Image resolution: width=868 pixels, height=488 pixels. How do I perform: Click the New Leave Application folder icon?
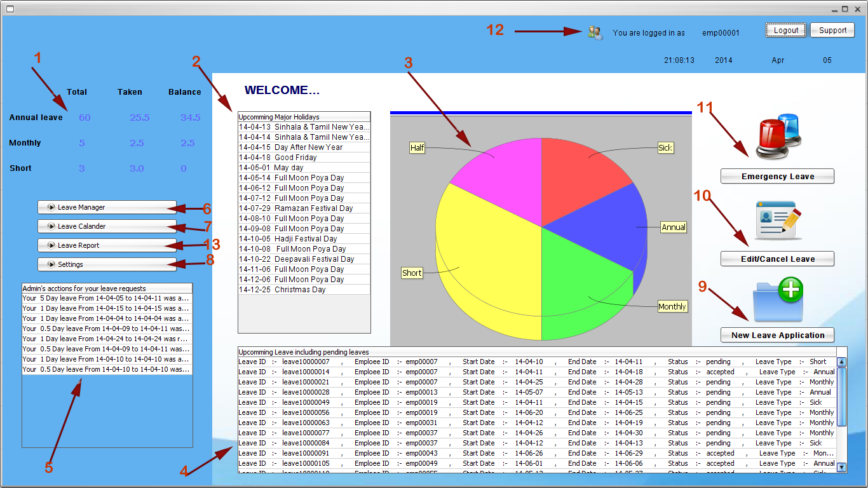tap(776, 299)
